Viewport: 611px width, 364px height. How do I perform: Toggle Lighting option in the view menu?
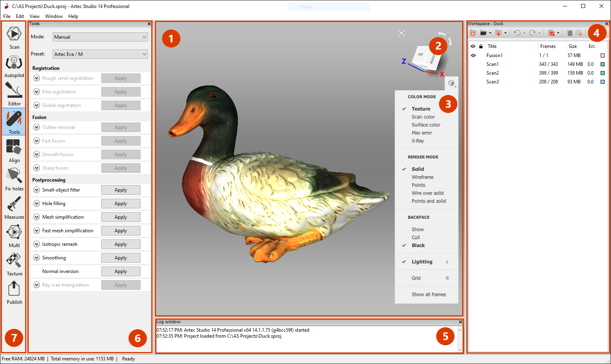[x=422, y=262]
